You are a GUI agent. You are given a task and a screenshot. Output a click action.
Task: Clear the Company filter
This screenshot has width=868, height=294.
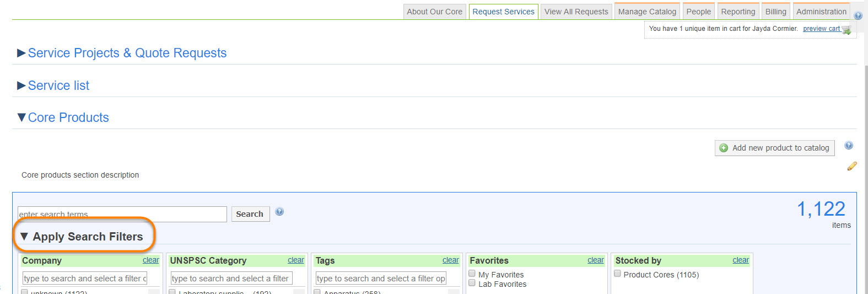tap(150, 260)
